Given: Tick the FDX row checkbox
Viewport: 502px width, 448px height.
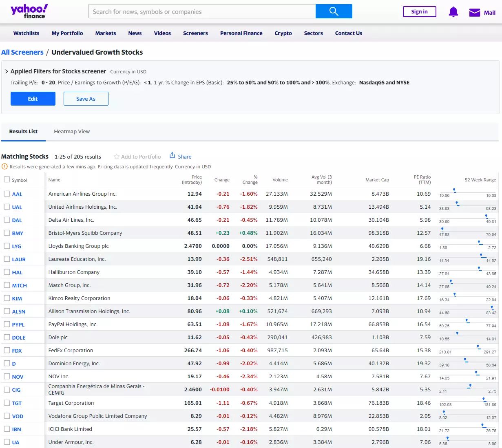Looking at the screenshot, I should pos(7,350).
